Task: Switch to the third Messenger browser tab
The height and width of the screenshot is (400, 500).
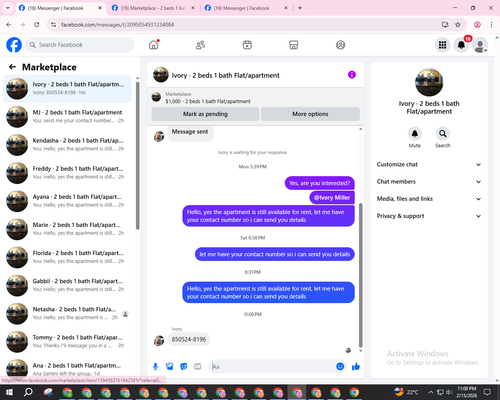Action: pyautogui.click(x=246, y=8)
